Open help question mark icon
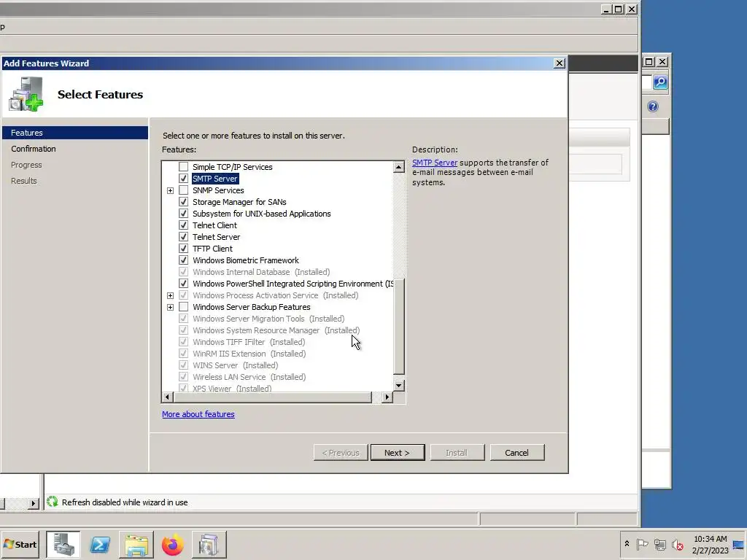747x560 pixels. [653, 106]
